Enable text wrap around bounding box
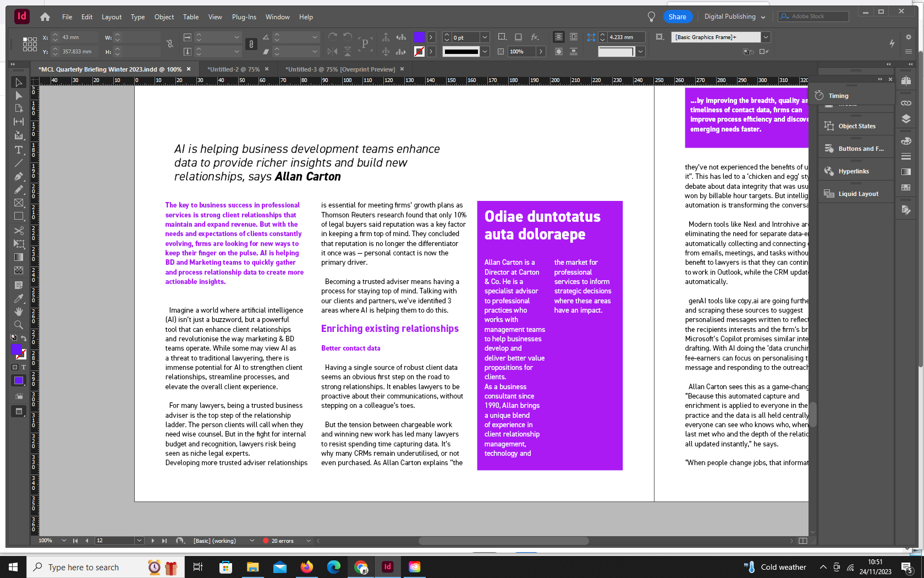This screenshot has width=924, height=578. click(x=574, y=37)
